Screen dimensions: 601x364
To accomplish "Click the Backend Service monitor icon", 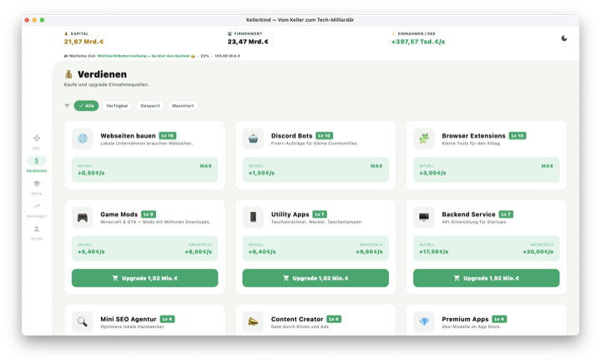I will 423,217.
